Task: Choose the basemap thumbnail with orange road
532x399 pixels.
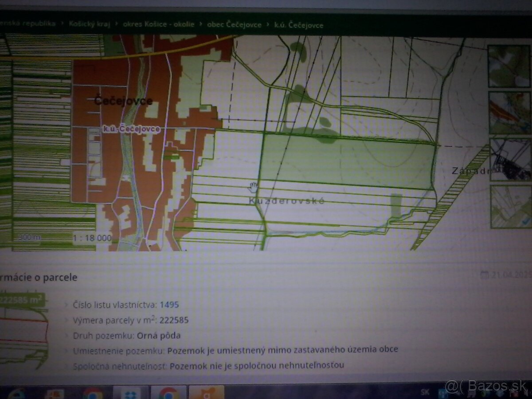Action: [509, 113]
